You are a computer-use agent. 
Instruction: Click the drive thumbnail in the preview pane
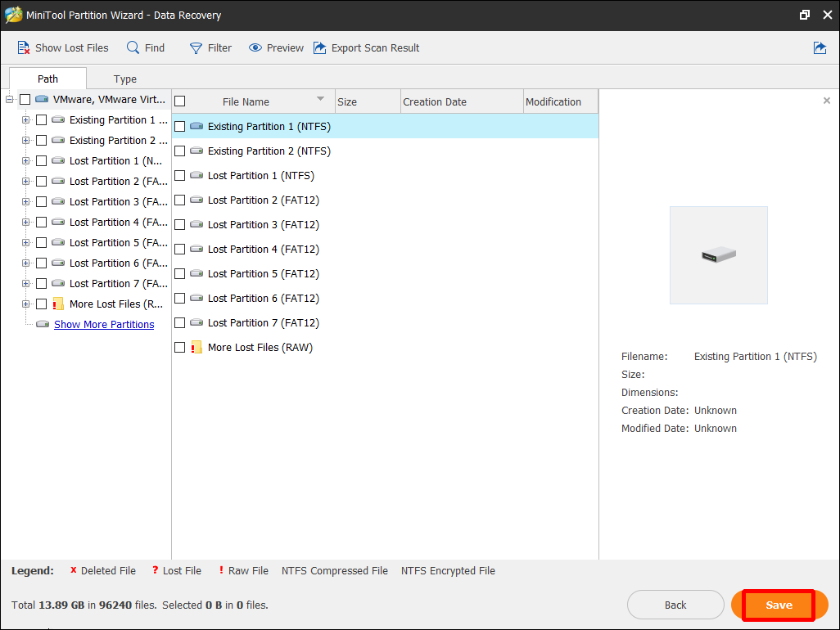coord(718,255)
